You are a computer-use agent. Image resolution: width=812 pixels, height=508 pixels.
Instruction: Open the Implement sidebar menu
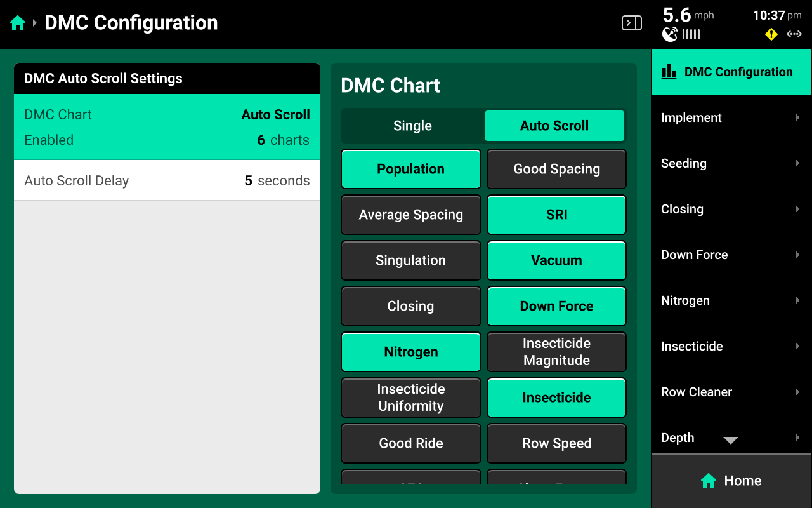coord(731,117)
